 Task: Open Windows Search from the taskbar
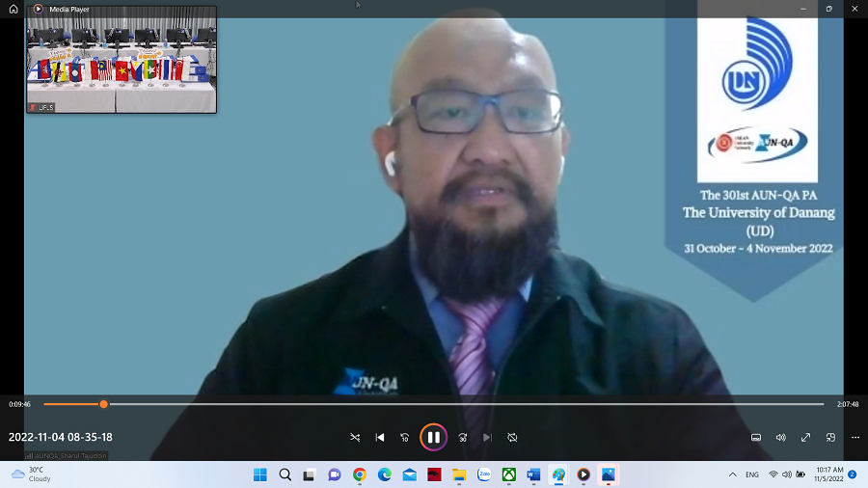click(285, 474)
